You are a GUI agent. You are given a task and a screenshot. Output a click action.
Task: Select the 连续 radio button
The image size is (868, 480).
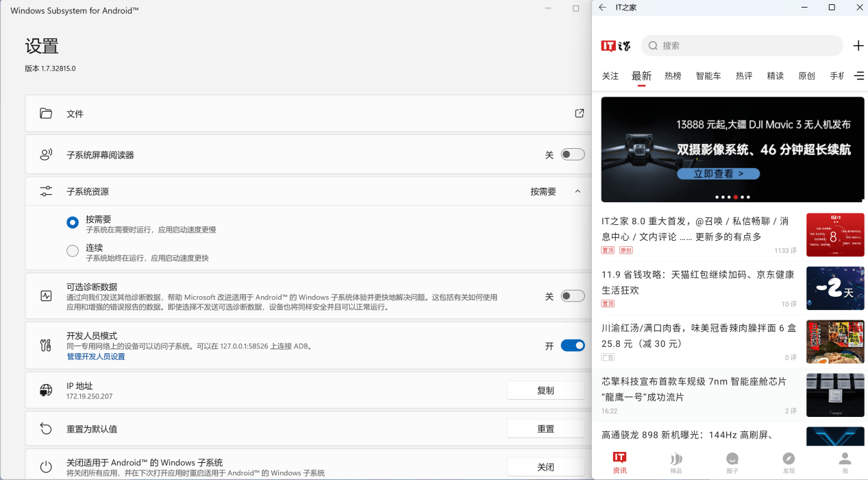click(73, 250)
